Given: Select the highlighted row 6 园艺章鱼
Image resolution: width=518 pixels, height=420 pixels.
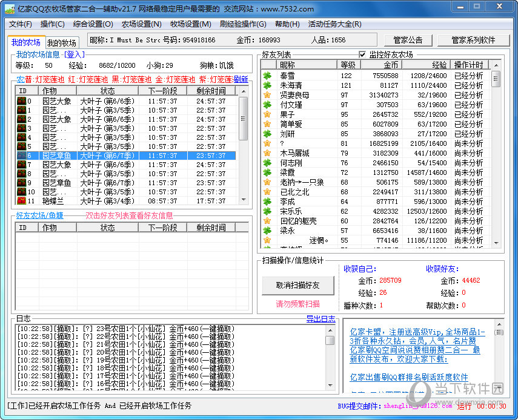Looking at the screenshot, I should point(126,156).
